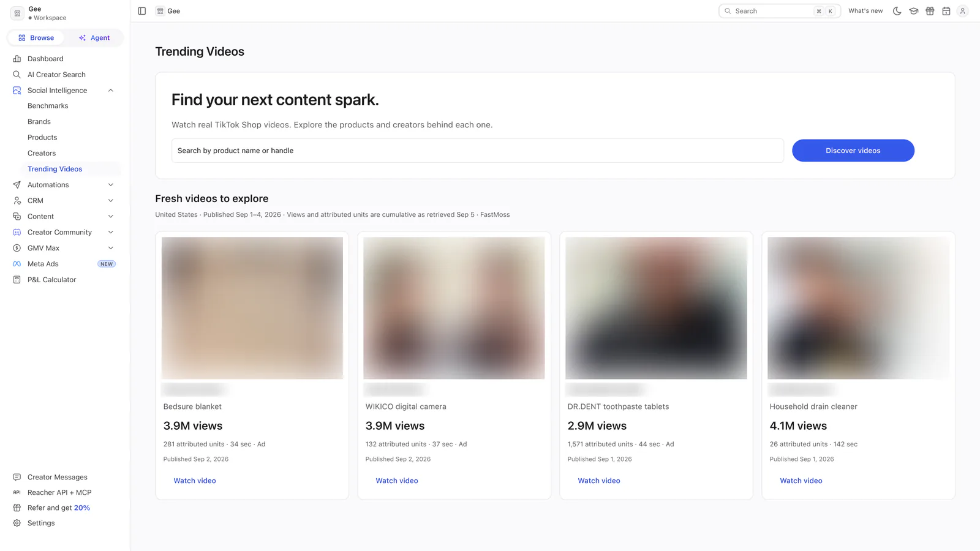Open the P&L Calculator

coord(51,280)
